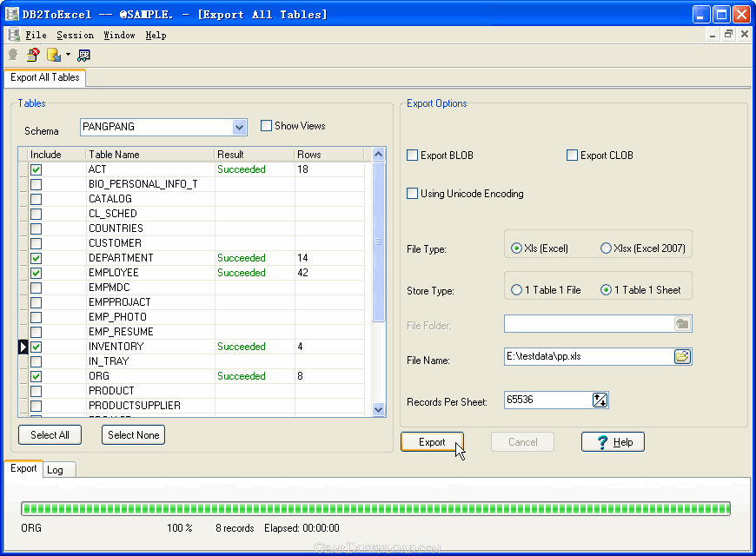Enable the Show Views checkbox
The image size is (756, 556).
pyautogui.click(x=266, y=126)
